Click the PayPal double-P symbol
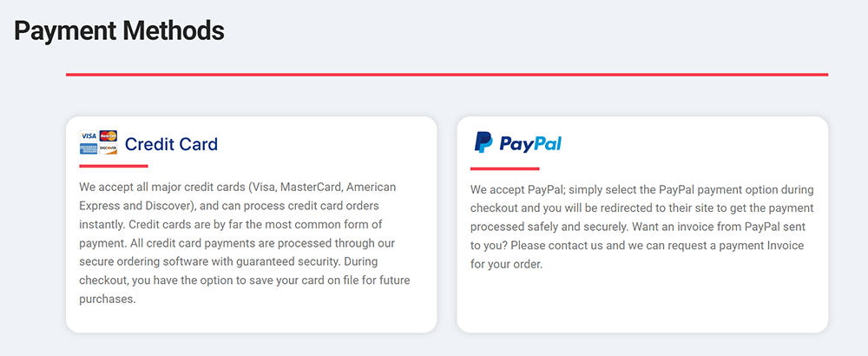This screenshot has width=868, height=356. point(483,142)
